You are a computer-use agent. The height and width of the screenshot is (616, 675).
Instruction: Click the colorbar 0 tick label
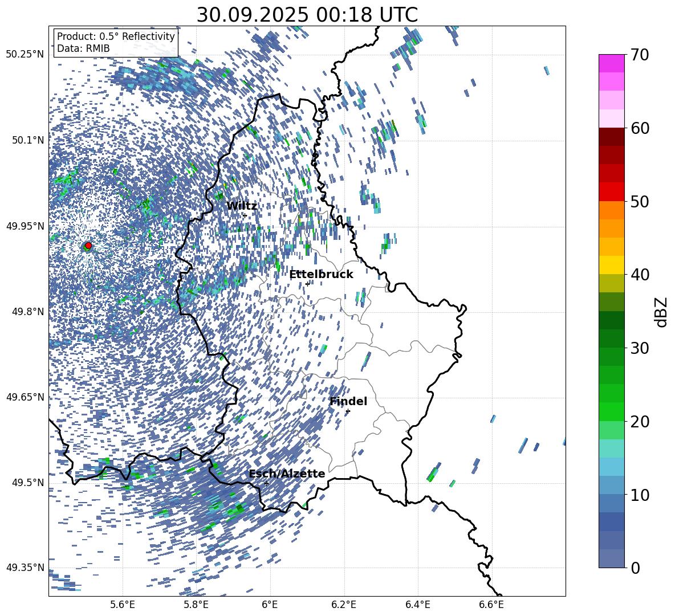(x=635, y=568)
